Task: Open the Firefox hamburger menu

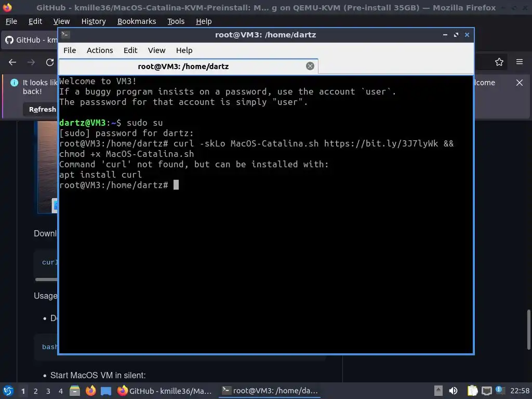Action: (x=520, y=62)
